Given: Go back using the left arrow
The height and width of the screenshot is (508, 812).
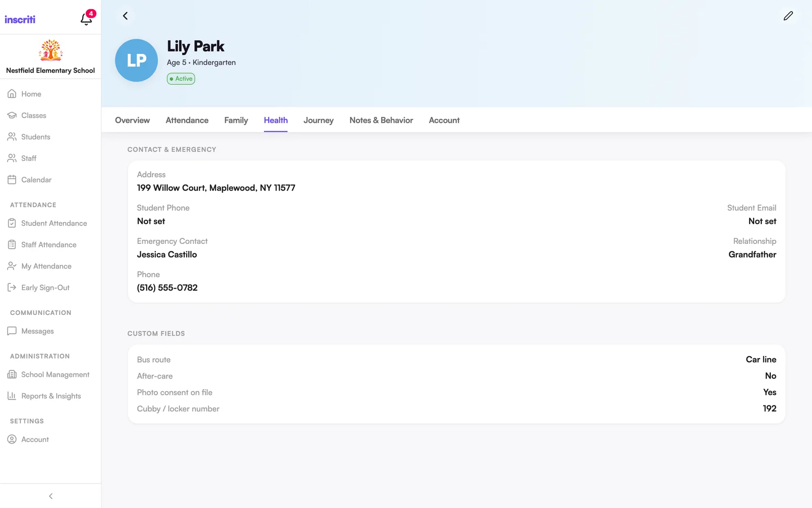Looking at the screenshot, I should 125,16.
